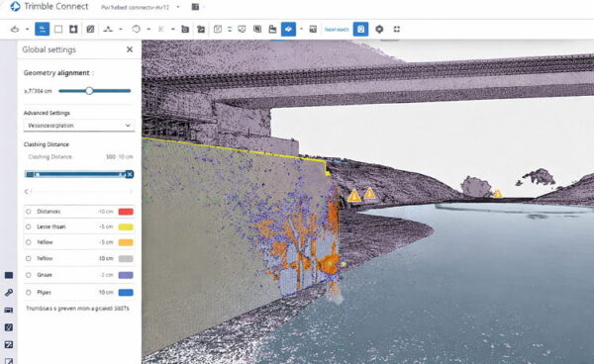Click the left arrow below clashing slider
594x364 pixels.
[26, 192]
